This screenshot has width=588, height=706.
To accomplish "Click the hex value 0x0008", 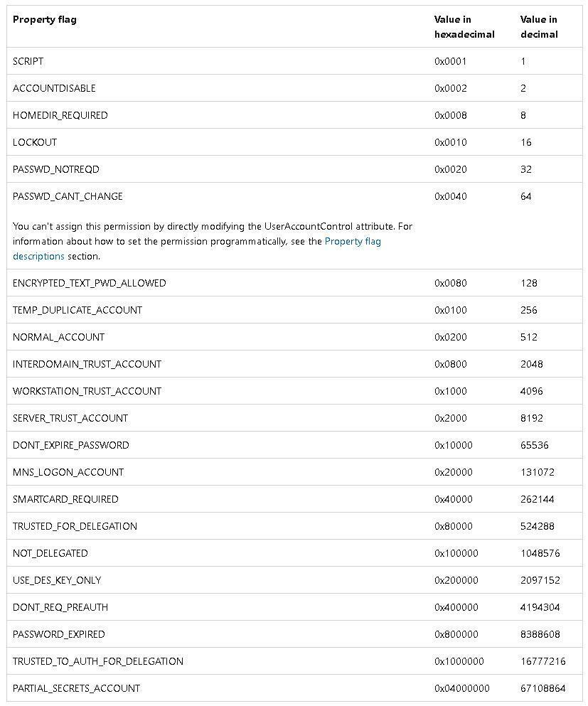I will tap(451, 115).
